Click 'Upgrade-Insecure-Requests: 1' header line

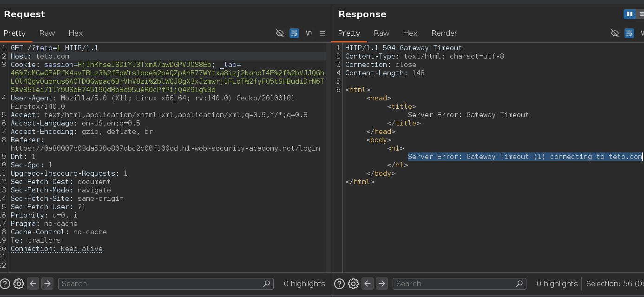tap(69, 173)
